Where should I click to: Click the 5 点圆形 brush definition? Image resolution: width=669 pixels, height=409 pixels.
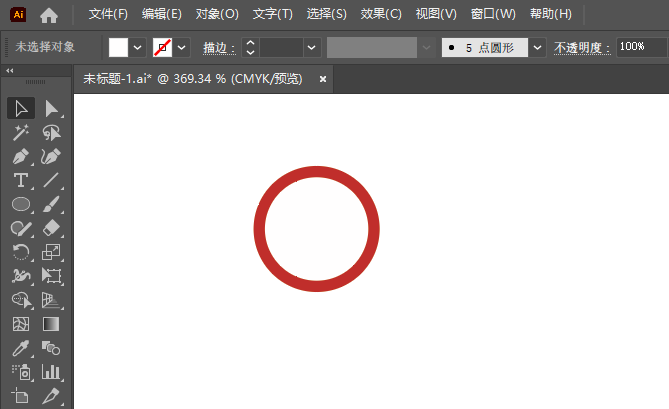coord(485,47)
